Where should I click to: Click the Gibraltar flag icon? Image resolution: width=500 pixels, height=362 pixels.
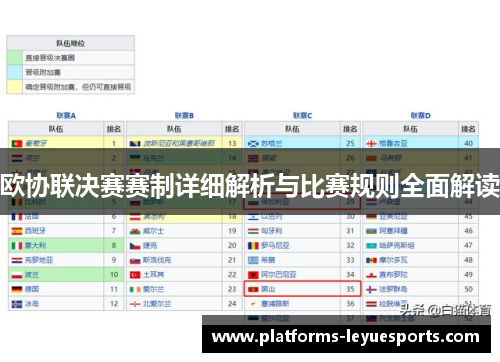click(x=371, y=275)
